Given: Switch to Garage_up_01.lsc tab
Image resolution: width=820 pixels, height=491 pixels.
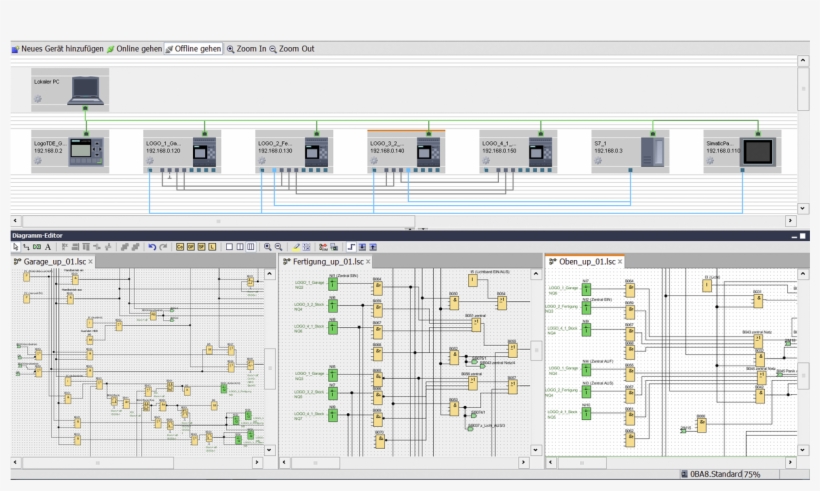Looking at the screenshot, I should [x=55, y=261].
